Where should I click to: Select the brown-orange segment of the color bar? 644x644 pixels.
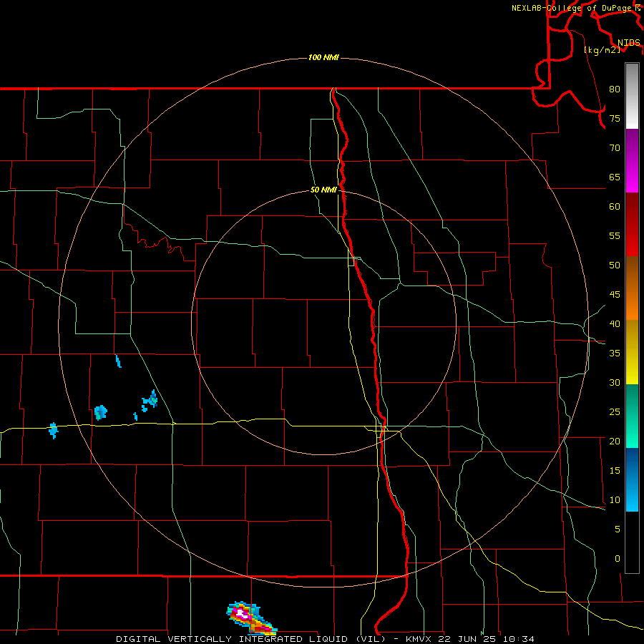coord(632,288)
